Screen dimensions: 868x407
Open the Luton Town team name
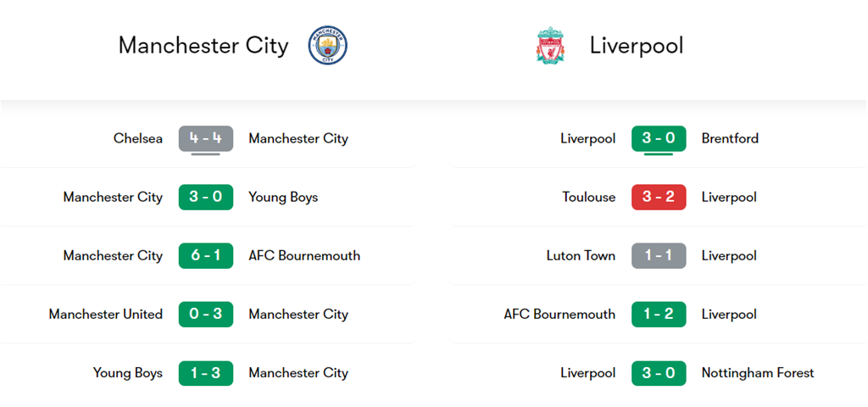coord(581,255)
